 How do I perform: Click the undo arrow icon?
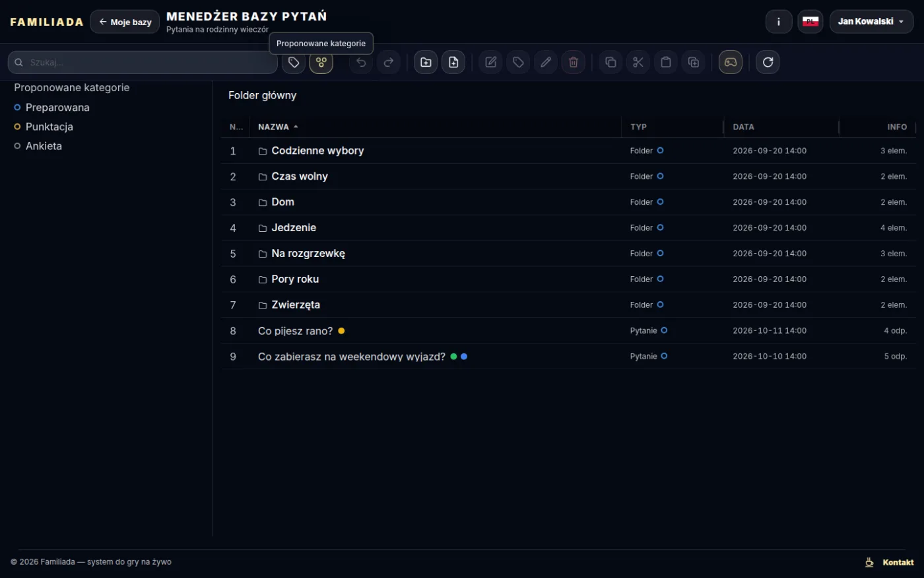click(361, 62)
